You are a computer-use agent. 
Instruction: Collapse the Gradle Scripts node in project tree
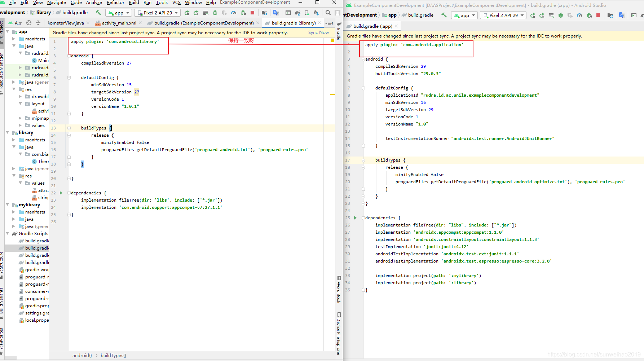(x=8, y=233)
